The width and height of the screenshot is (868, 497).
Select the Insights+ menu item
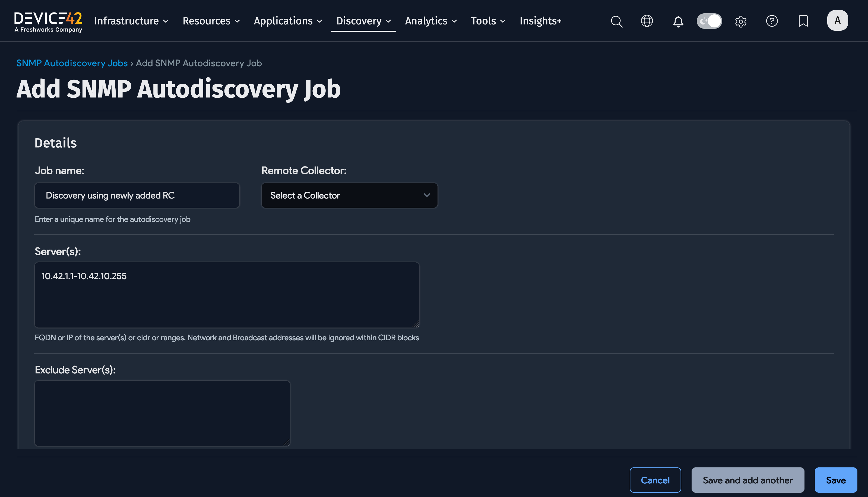tap(541, 21)
